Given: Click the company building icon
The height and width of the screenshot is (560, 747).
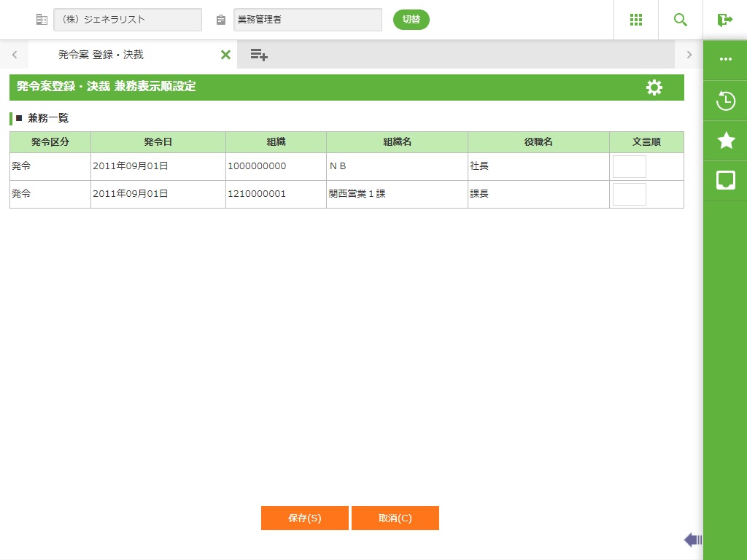Looking at the screenshot, I should tap(42, 20).
